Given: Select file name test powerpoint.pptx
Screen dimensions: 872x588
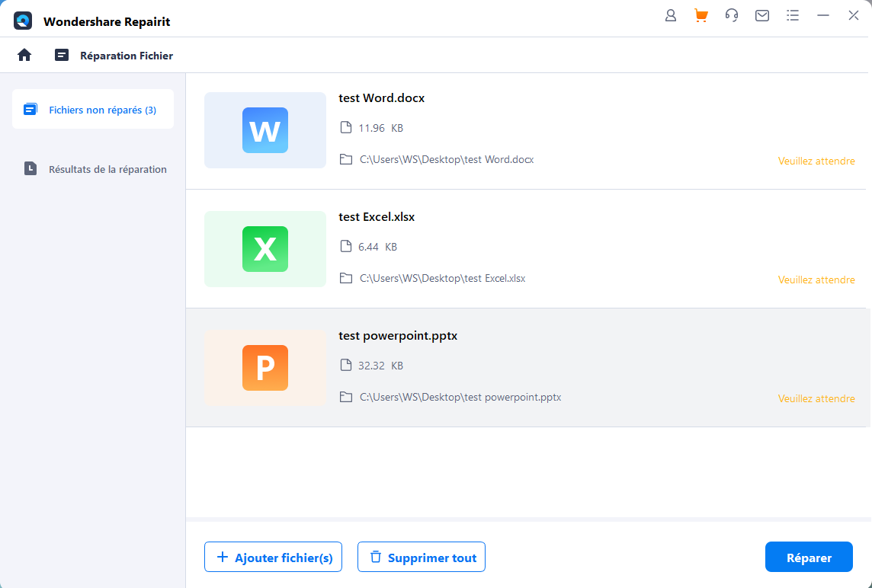Looking at the screenshot, I should (398, 336).
